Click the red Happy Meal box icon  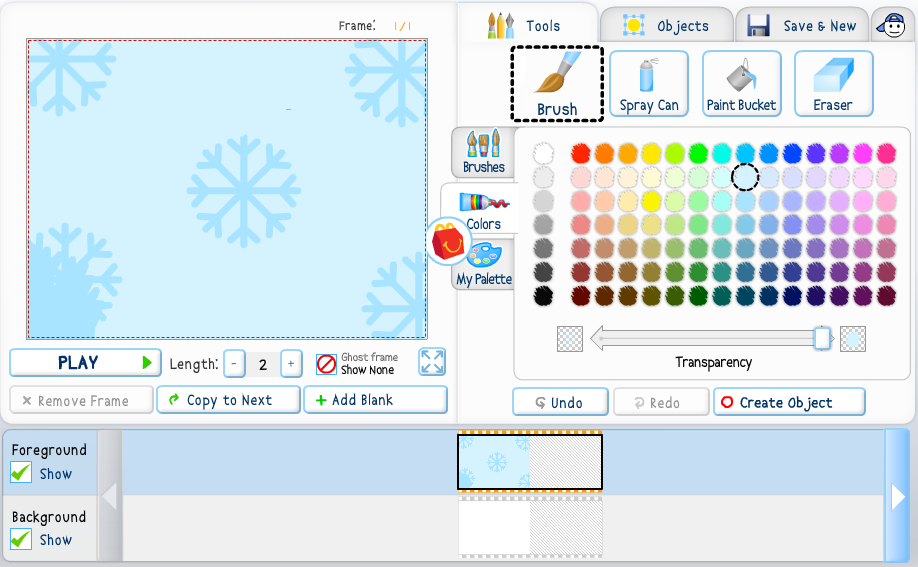click(449, 241)
